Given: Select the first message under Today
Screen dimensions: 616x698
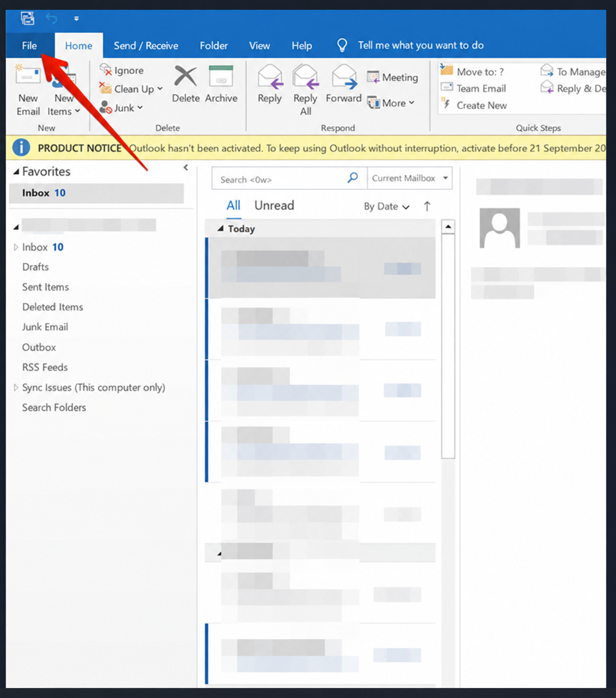Looking at the screenshot, I should 321,268.
